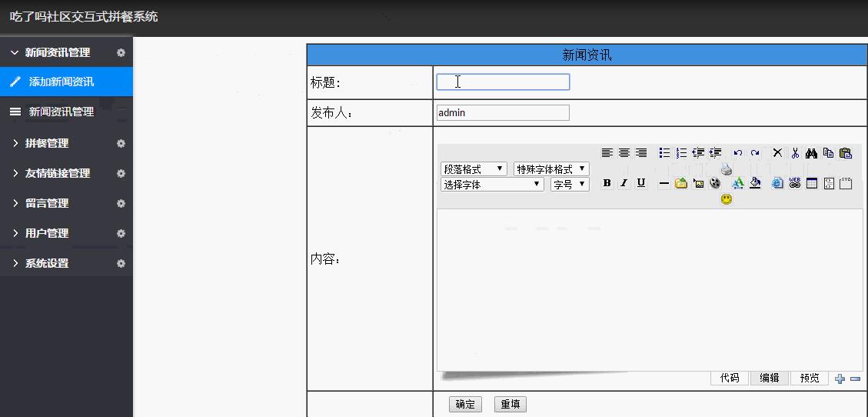Click the bulleted list icon
The width and height of the screenshot is (868, 417).
[665, 153]
